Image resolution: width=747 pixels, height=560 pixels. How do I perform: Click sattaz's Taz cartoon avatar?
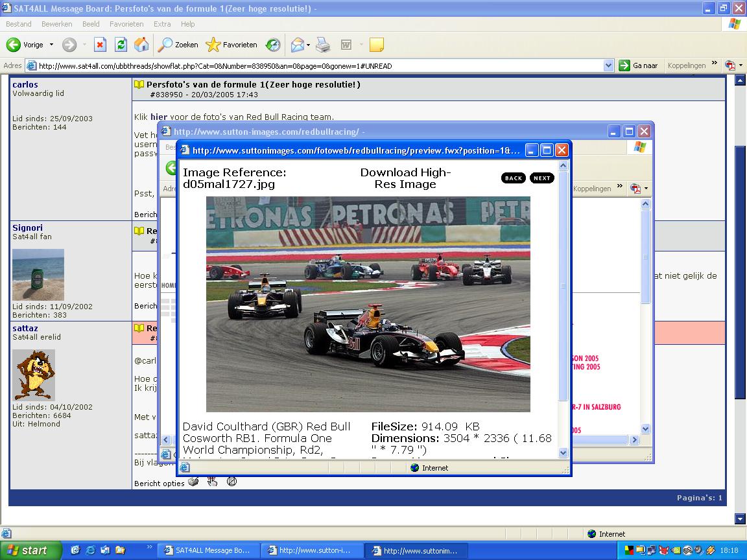point(33,375)
